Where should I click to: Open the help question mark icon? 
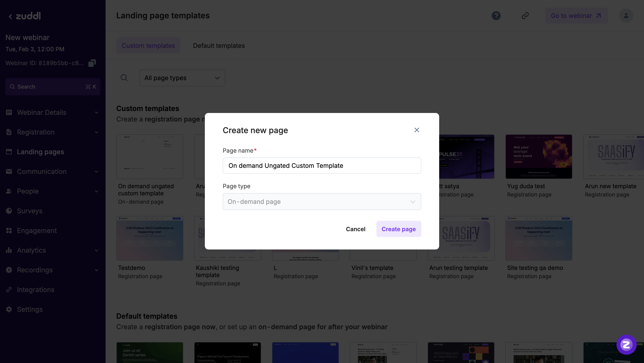coord(496,16)
